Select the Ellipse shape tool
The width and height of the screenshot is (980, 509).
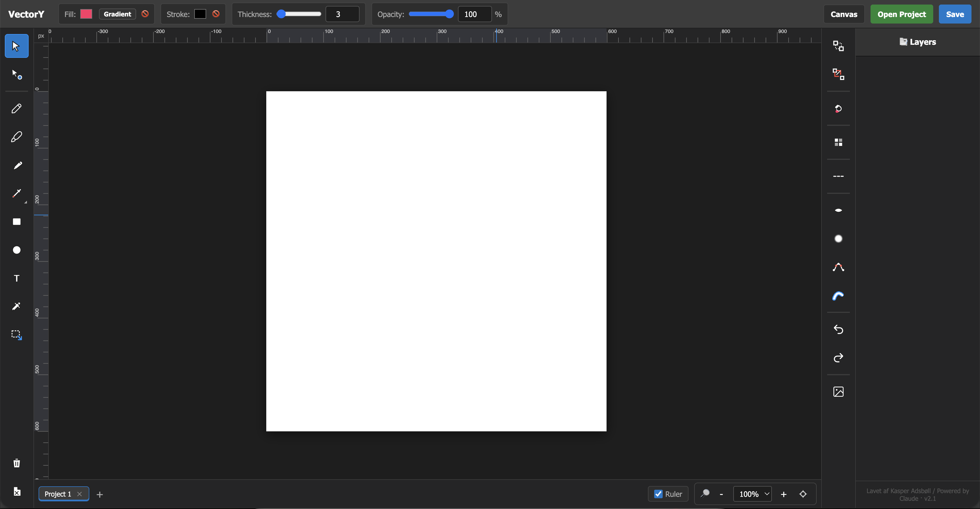coord(17,250)
